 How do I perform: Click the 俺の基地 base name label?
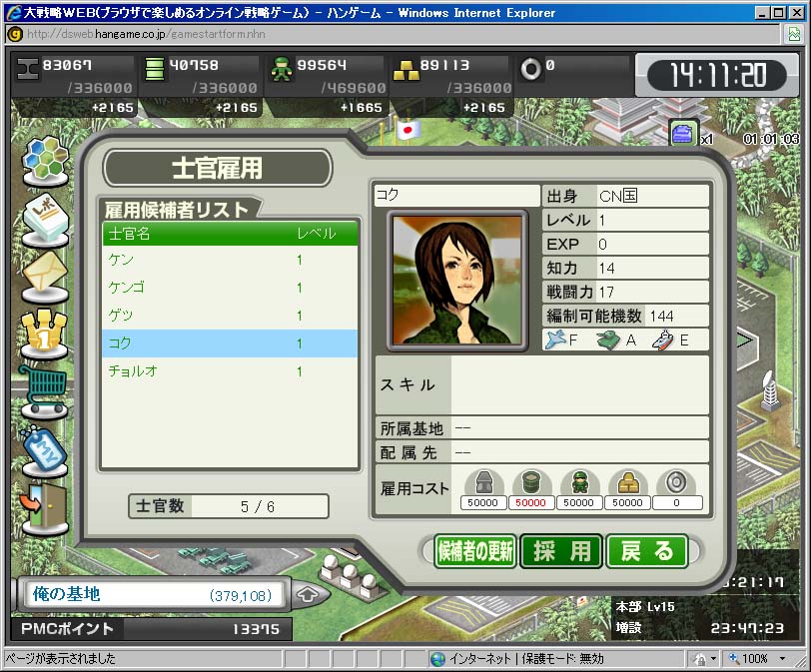67,595
